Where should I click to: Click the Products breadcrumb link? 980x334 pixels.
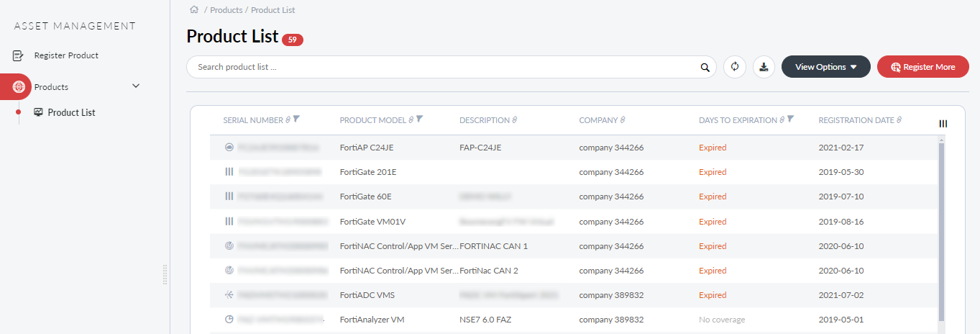[x=226, y=10]
